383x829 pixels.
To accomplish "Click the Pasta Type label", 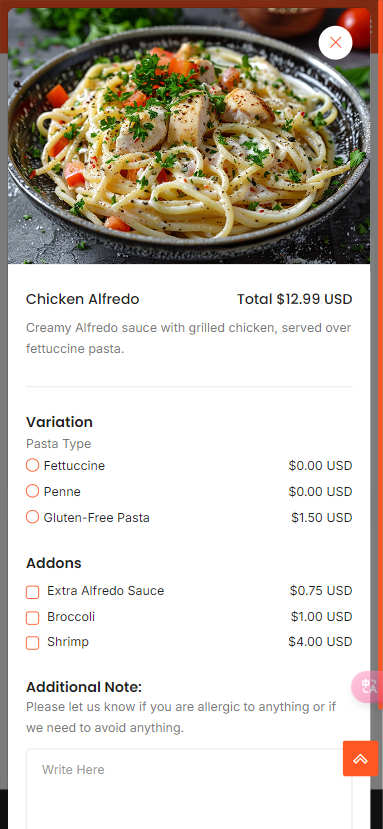I will point(58,444).
